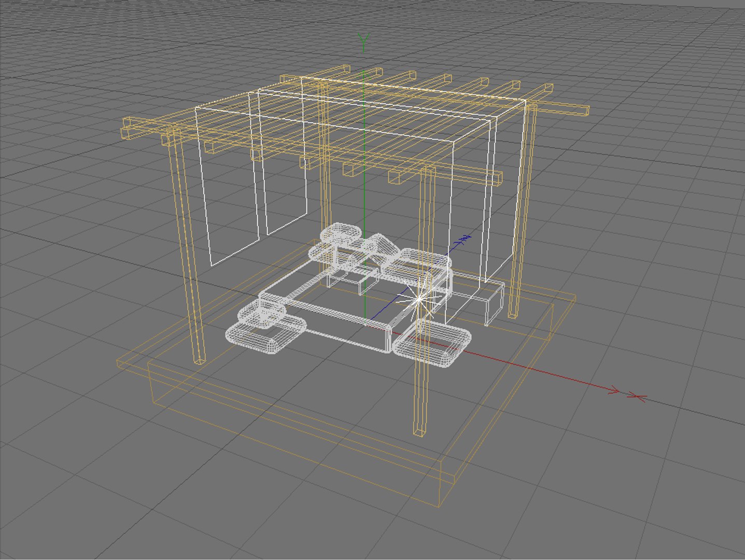This screenshot has width=745, height=560.
Task: Click the red X axis end marker
Action: tap(637, 397)
